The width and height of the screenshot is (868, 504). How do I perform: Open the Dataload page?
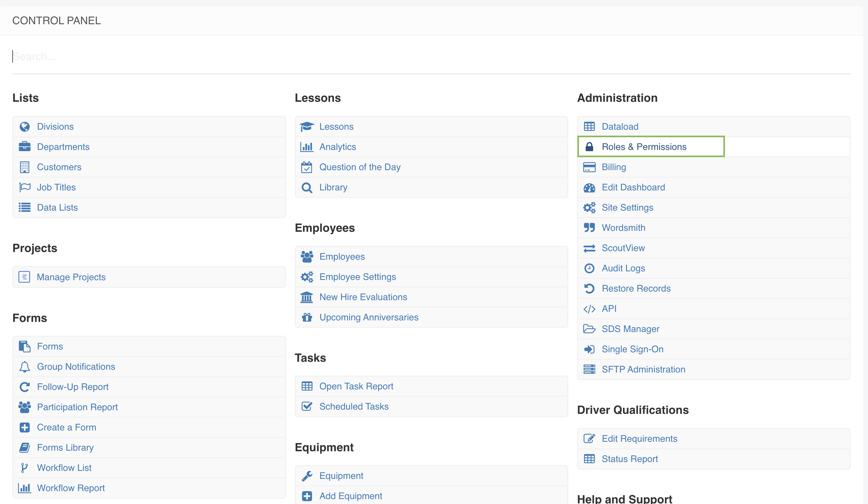pos(620,127)
